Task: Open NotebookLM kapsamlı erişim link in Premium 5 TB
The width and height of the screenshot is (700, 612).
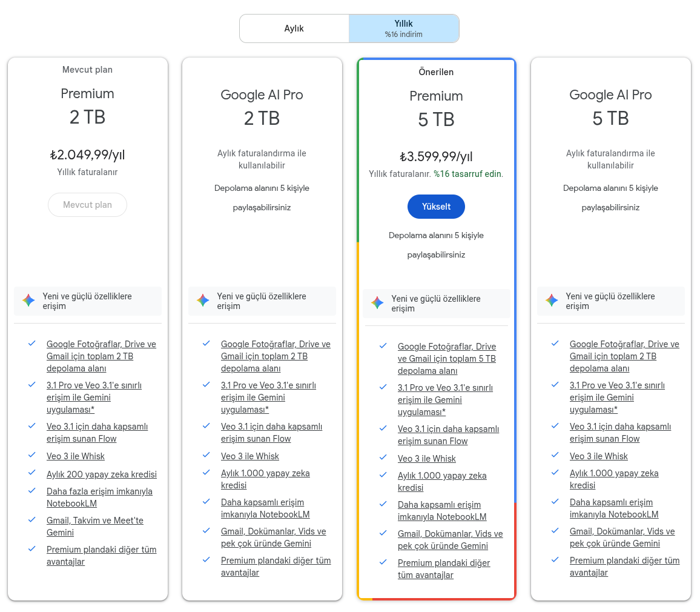Action: [x=443, y=511]
